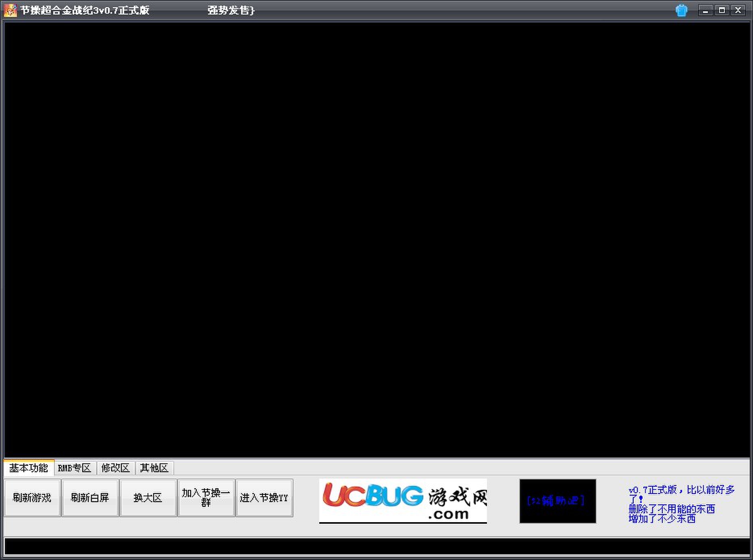Image resolution: width=753 pixels, height=560 pixels.
Task: Close the 节操超合金战纪 window
Action: coord(738,10)
